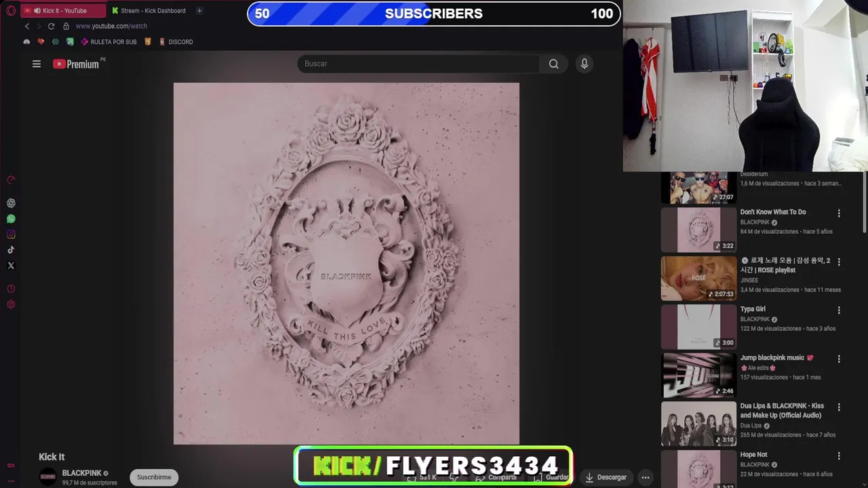Open TikTok in Opera sidebar
The width and height of the screenshot is (868, 488).
[11, 250]
